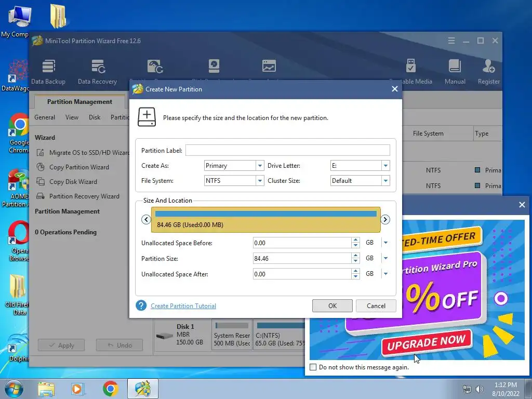This screenshot has height=399, width=532.
Task: Open unit dropdown for Unallocated Space After
Action: (385, 274)
